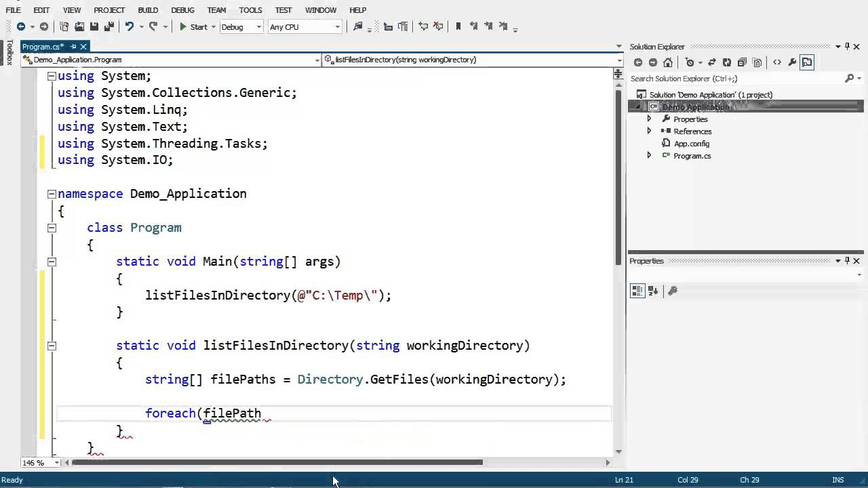Click the Search Solution Explorer field
Screen dimensions: 868x488
[x=736, y=79]
